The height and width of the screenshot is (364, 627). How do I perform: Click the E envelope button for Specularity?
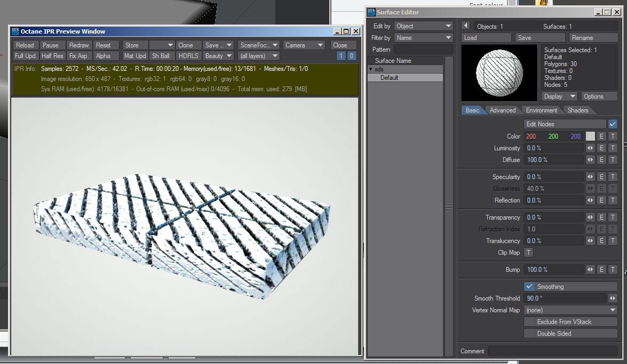click(601, 176)
